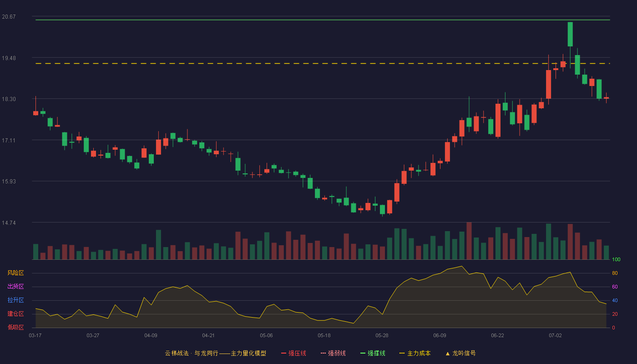Click the 17.11 price axis label

tap(9, 141)
